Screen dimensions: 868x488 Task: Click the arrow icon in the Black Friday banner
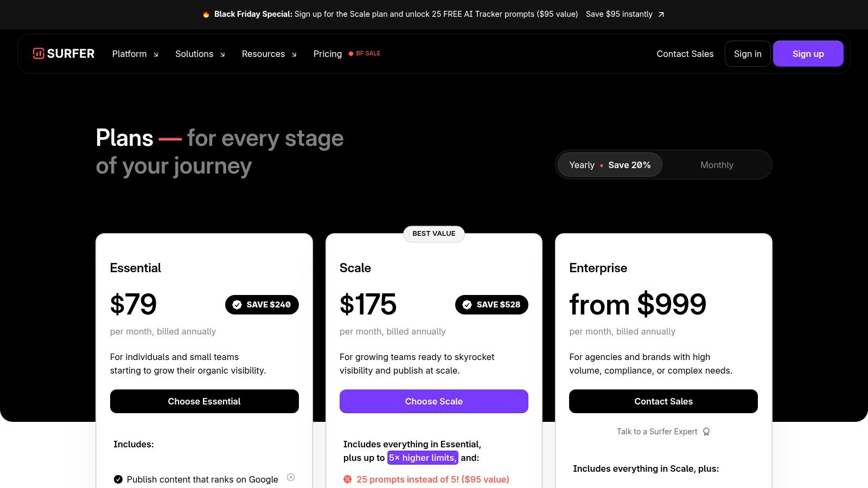click(661, 15)
